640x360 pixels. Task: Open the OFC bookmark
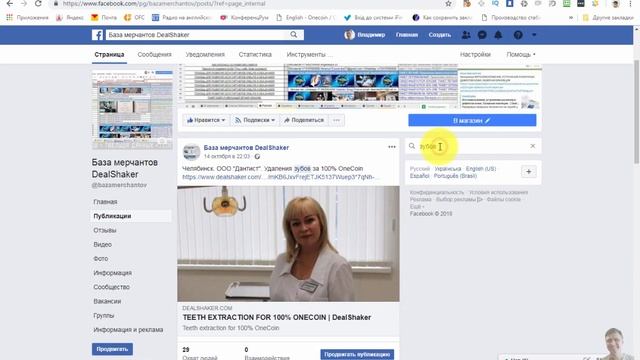(x=134, y=18)
